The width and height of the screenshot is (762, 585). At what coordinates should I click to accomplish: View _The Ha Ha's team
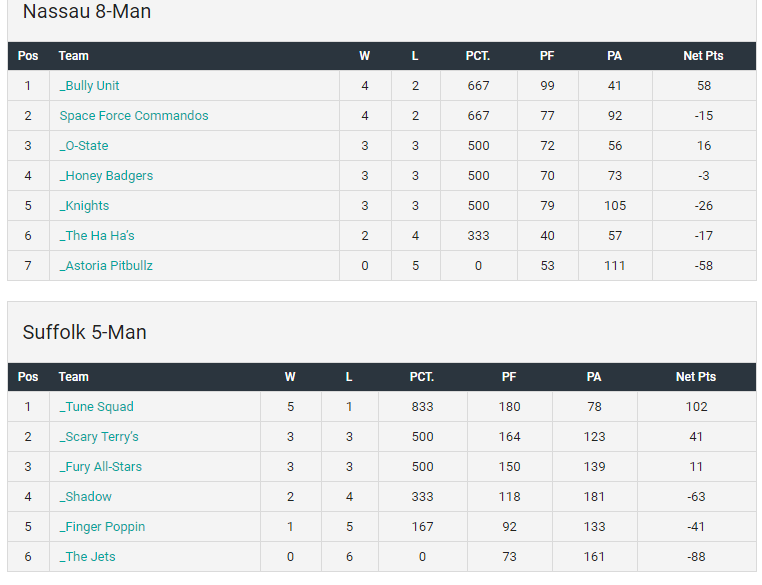(97, 236)
